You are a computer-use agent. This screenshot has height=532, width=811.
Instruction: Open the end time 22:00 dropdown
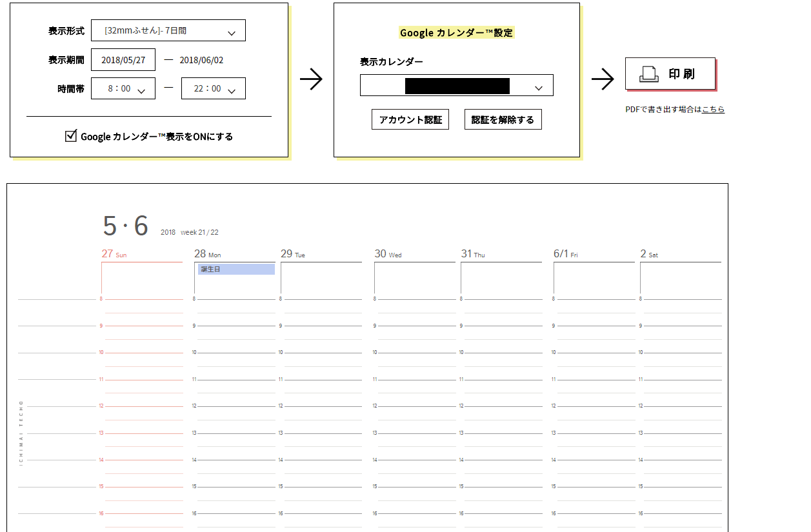point(213,88)
